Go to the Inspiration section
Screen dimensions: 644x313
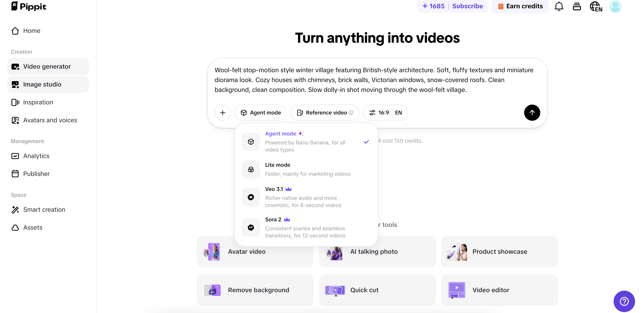[x=38, y=102]
